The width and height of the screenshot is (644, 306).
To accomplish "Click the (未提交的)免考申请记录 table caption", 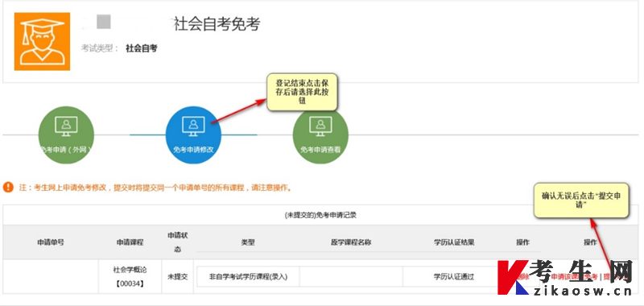I will (320, 215).
